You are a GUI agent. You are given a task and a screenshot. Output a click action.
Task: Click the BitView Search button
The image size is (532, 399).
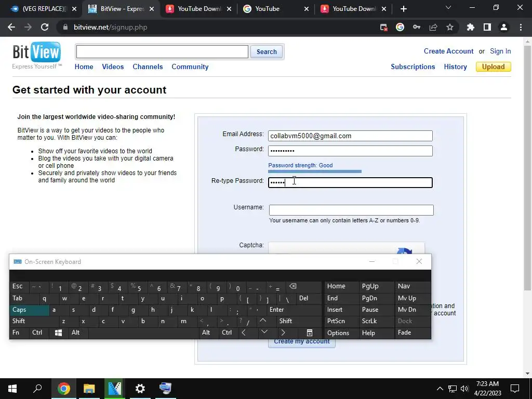pyautogui.click(x=267, y=52)
